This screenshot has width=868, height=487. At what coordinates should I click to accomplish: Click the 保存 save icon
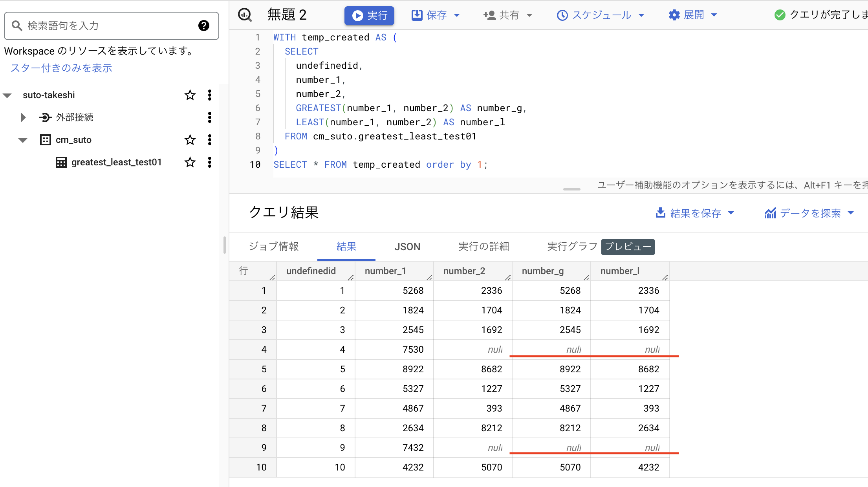(417, 15)
